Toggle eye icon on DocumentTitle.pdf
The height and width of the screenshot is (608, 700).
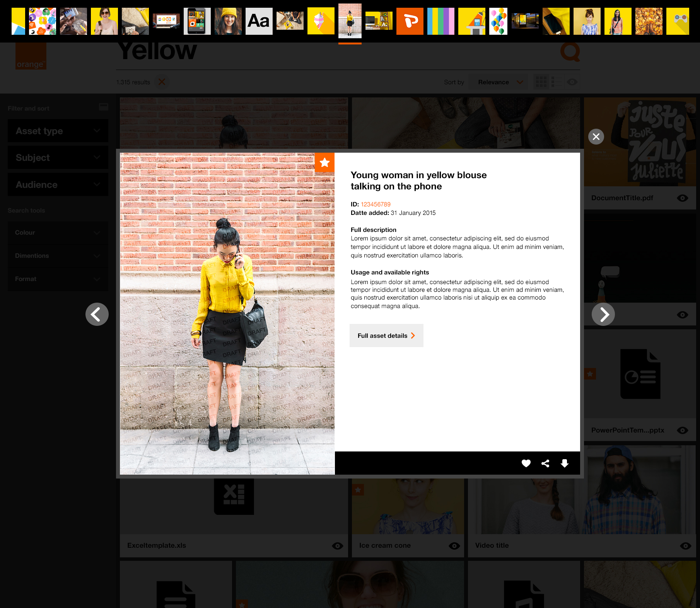coord(683,198)
